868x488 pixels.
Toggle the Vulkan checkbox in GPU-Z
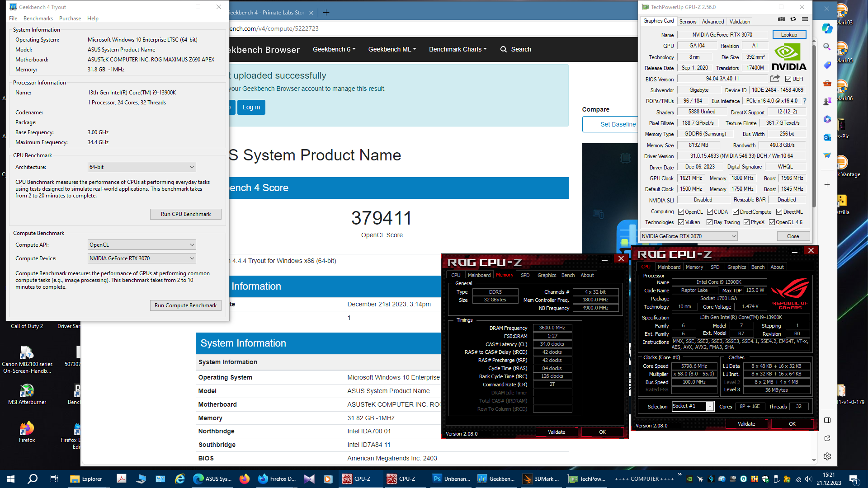pyautogui.click(x=681, y=222)
